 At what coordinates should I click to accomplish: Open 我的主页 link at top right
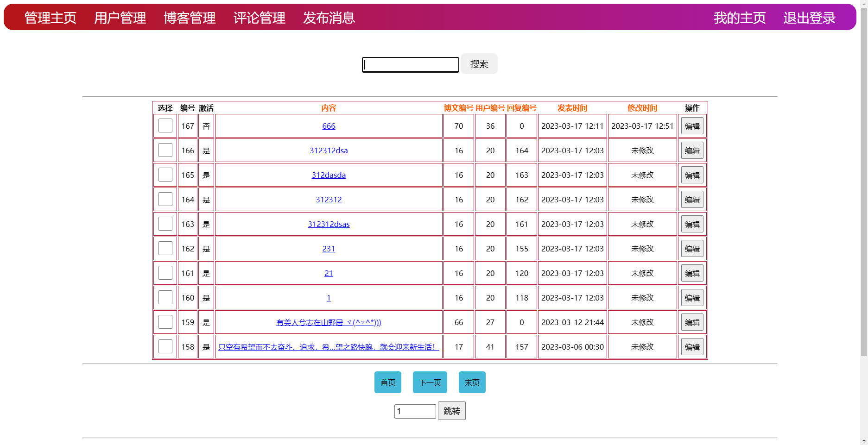pos(740,18)
